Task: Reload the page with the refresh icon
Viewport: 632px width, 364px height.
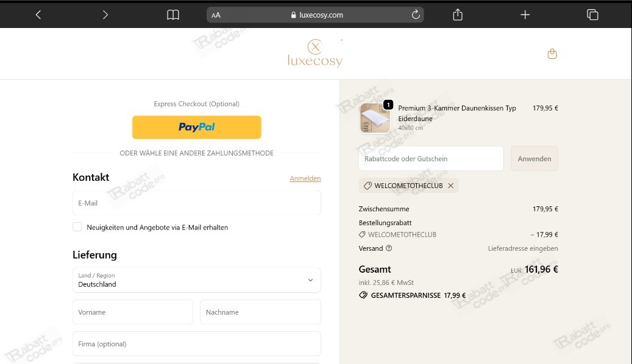Action: tap(416, 15)
